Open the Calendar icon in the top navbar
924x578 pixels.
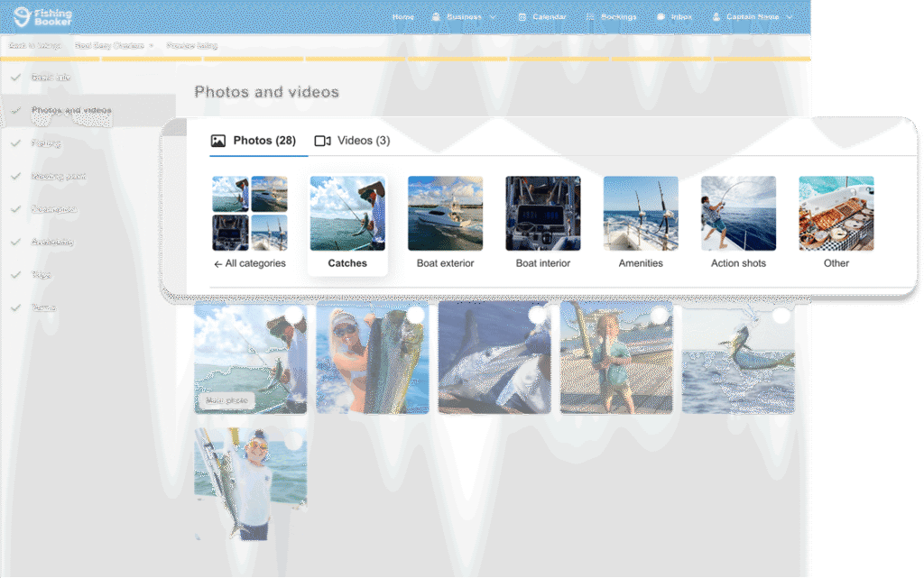click(x=524, y=15)
